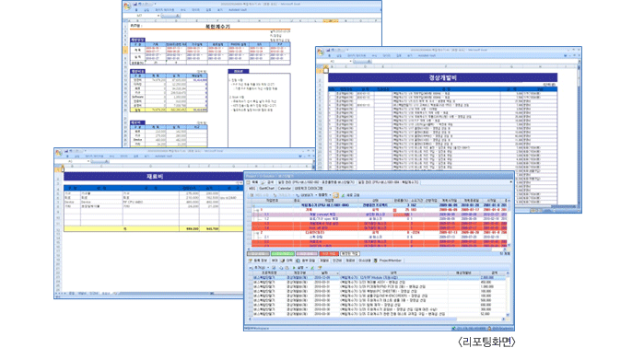
Task: Click the red status legend box
Action: pos(329,253)
